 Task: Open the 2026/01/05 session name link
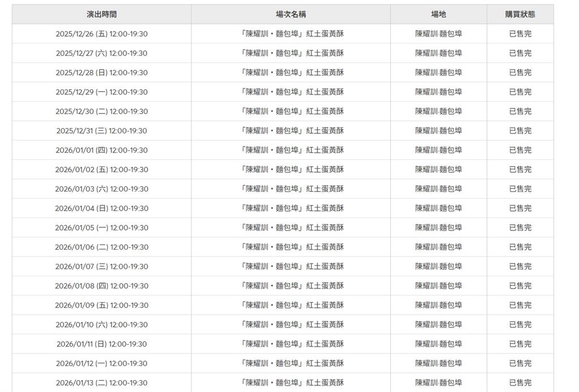pos(291,227)
